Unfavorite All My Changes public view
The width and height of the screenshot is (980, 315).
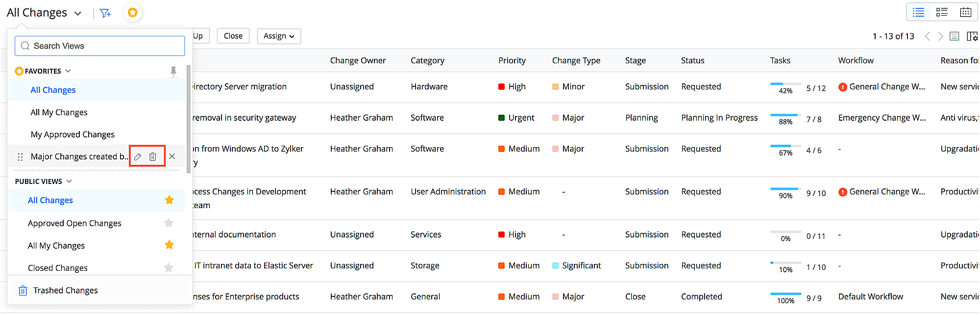pos(169,245)
